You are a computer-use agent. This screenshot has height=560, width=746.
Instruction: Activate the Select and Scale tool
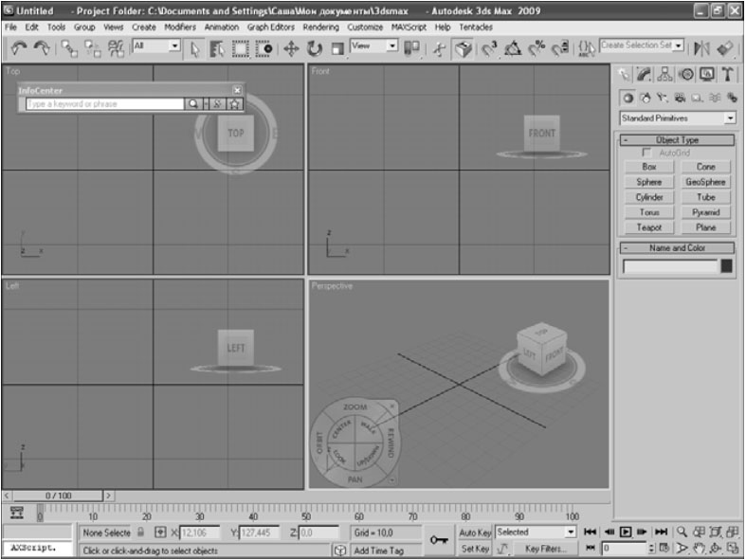coord(337,48)
